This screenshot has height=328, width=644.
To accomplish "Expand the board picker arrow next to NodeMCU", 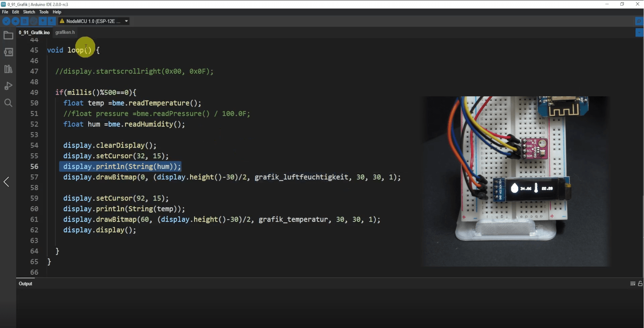I will (x=126, y=21).
